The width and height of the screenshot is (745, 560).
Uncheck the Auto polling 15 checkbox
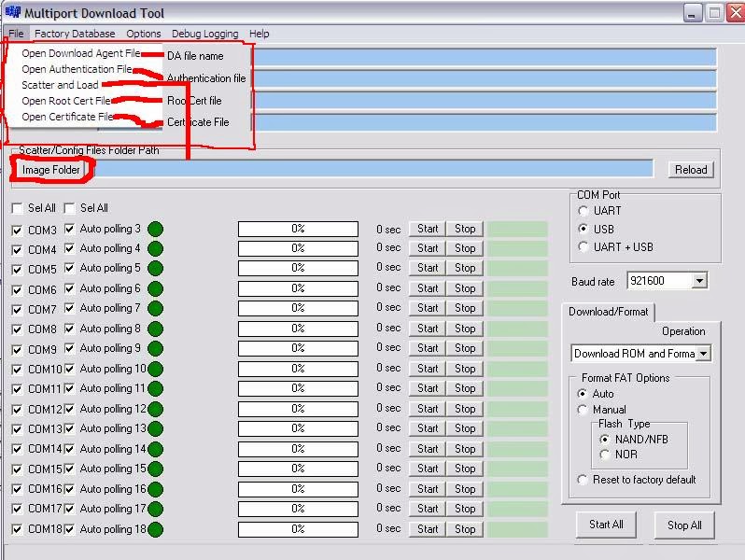pos(69,469)
